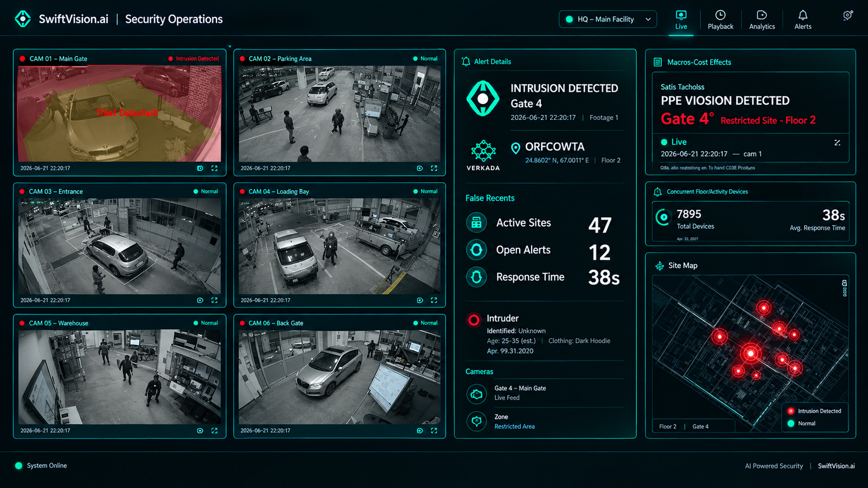
Task: Toggle view eye icon on CAM 01
Action: (200, 168)
